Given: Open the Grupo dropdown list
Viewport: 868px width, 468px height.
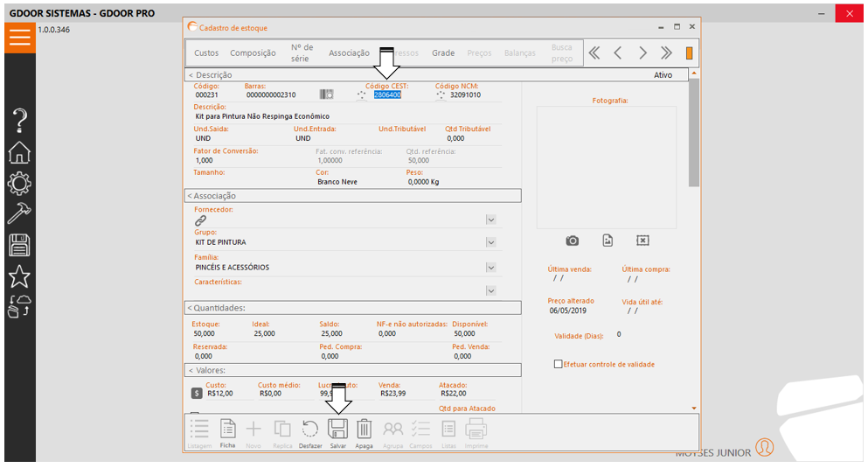Looking at the screenshot, I should click(491, 242).
